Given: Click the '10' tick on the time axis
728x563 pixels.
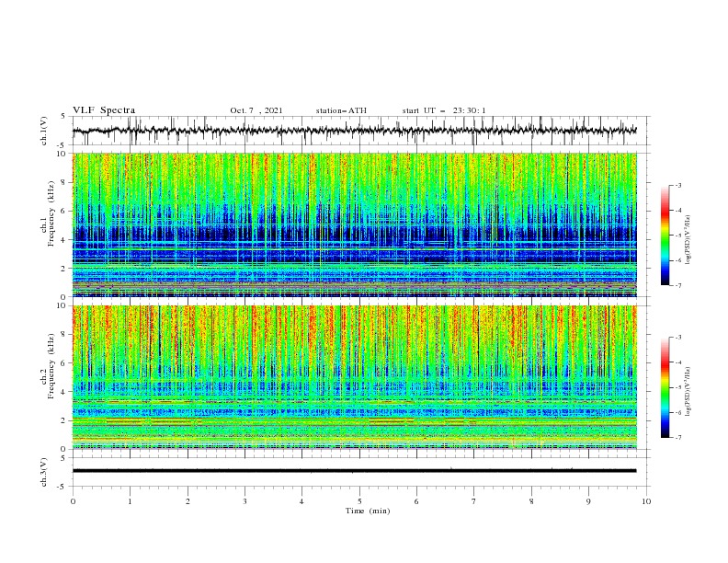Looking at the screenshot, I should click(x=646, y=501).
